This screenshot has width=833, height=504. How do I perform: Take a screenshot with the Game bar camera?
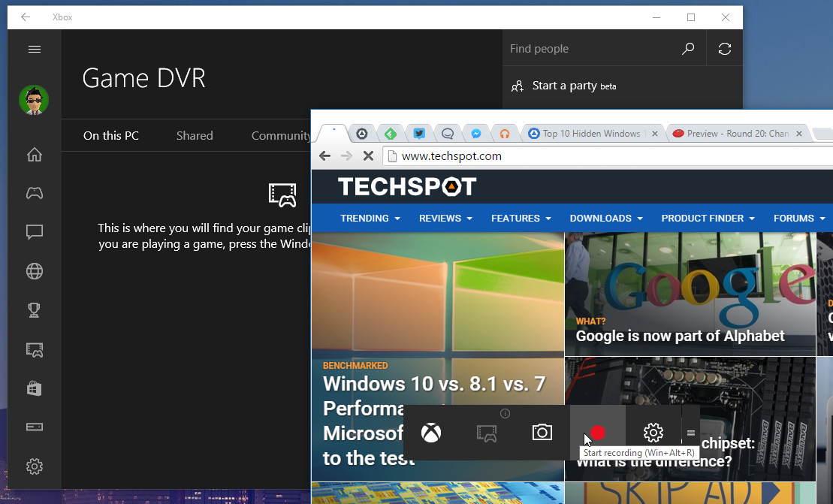pos(542,433)
